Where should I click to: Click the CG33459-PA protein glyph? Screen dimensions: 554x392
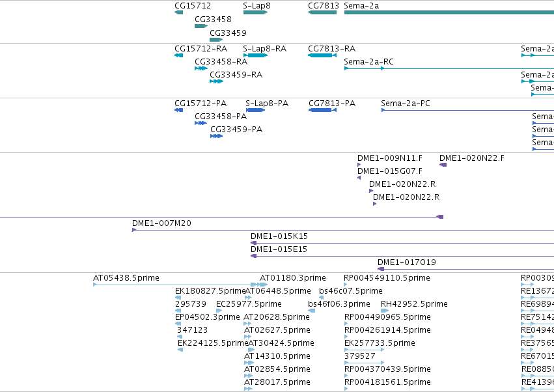(217, 136)
